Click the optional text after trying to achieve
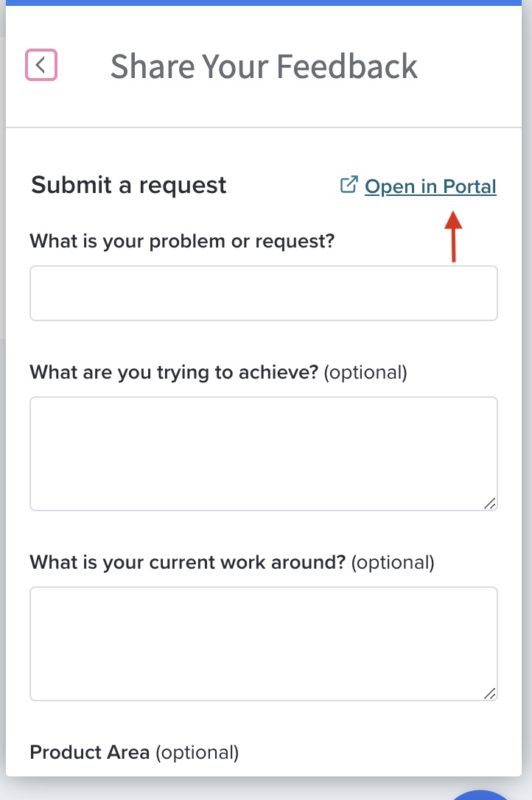This screenshot has width=532, height=800. [x=365, y=373]
